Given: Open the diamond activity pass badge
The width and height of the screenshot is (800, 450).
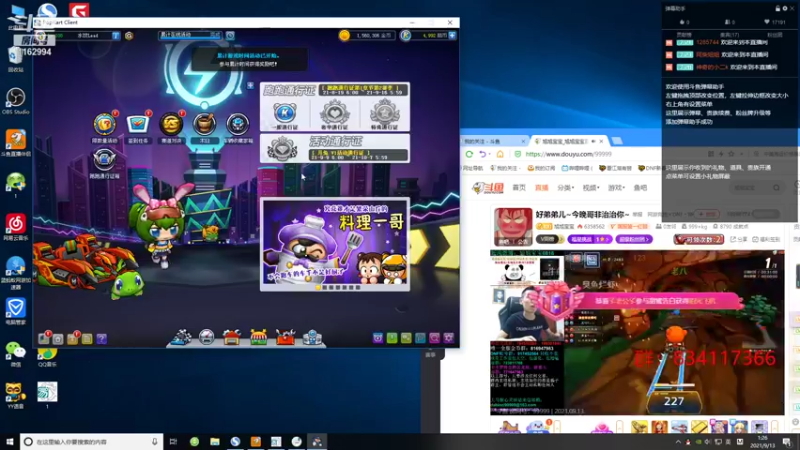Looking at the screenshot, I should tap(282, 150).
